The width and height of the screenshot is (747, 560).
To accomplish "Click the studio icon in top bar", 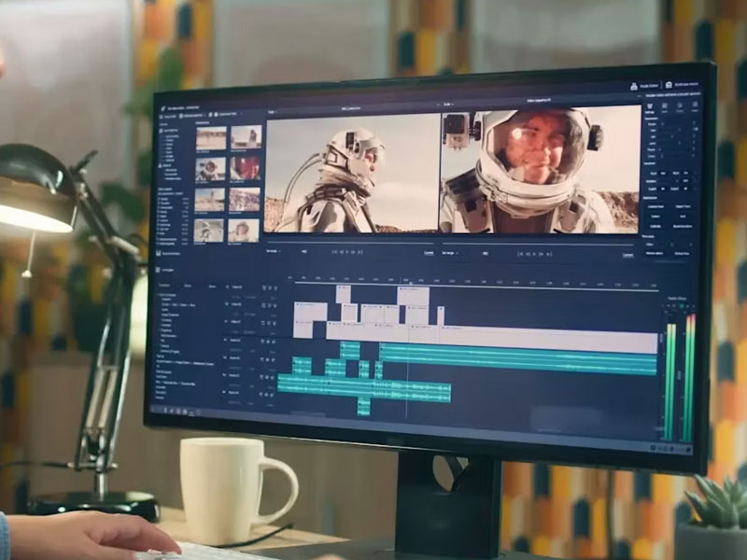I will [x=634, y=86].
